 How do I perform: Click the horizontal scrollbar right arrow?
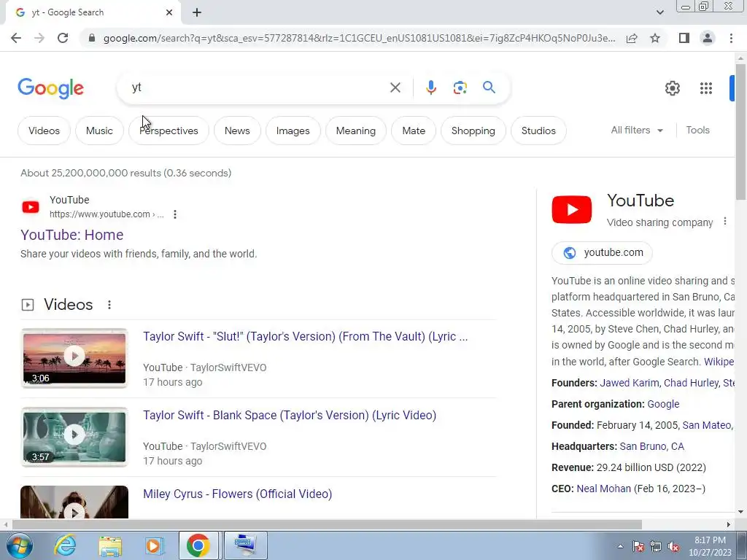point(729,524)
